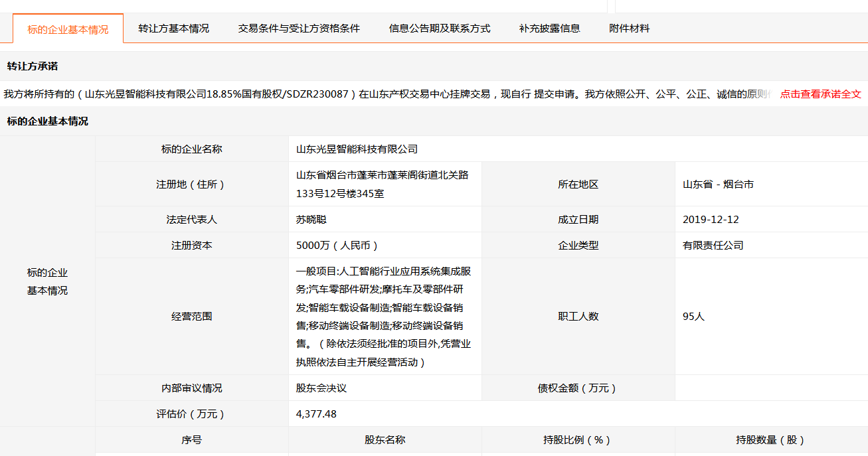868x456 pixels.
Task: Select the company type 有限责任公司
Action: click(713, 246)
